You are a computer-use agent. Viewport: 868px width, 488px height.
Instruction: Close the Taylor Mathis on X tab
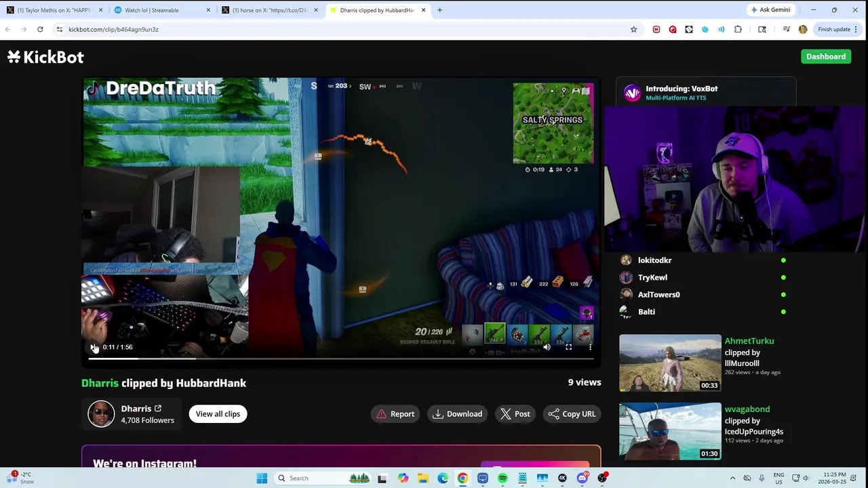pyautogui.click(x=101, y=10)
